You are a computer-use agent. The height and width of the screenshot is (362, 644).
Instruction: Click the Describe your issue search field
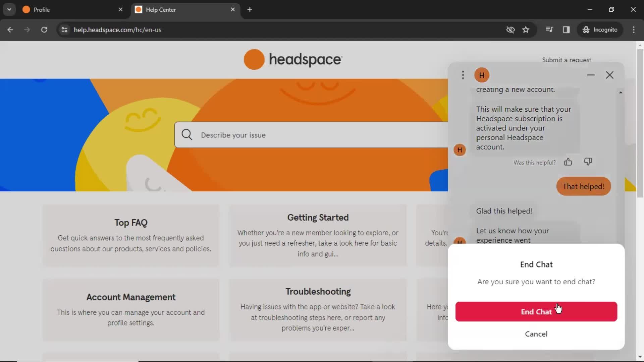click(311, 135)
